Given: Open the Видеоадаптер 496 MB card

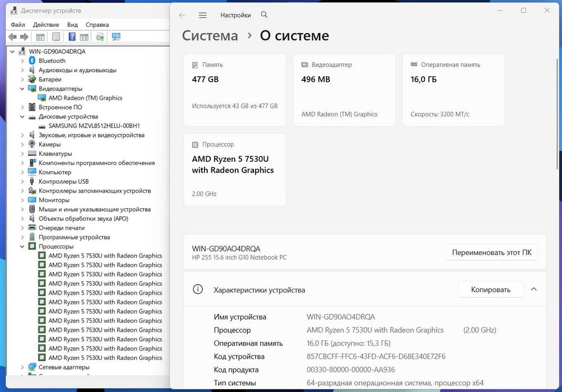Looking at the screenshot, I should tap(344, 90).
